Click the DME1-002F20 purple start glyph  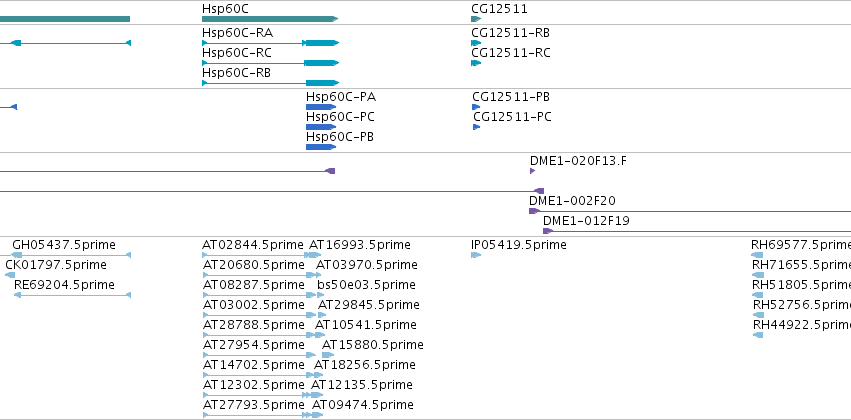point(534,211)
